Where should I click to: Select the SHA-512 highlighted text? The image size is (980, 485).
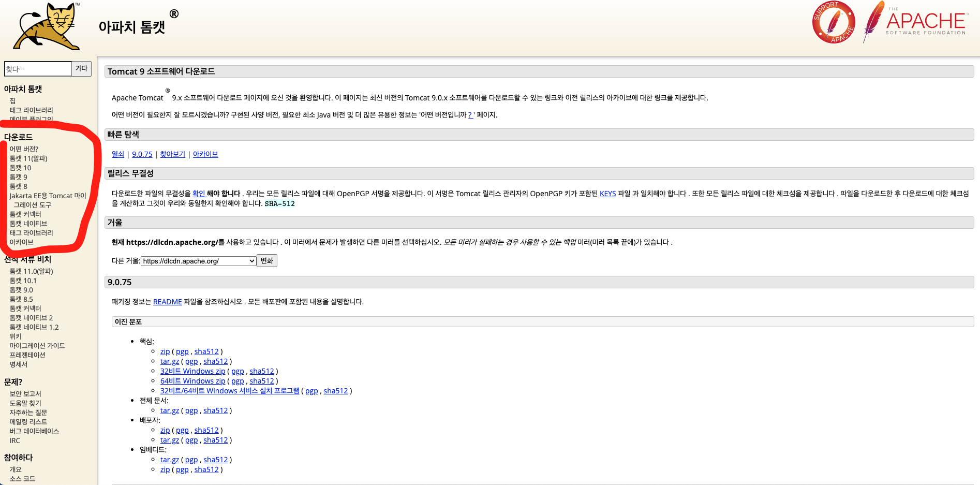(280, 204)
